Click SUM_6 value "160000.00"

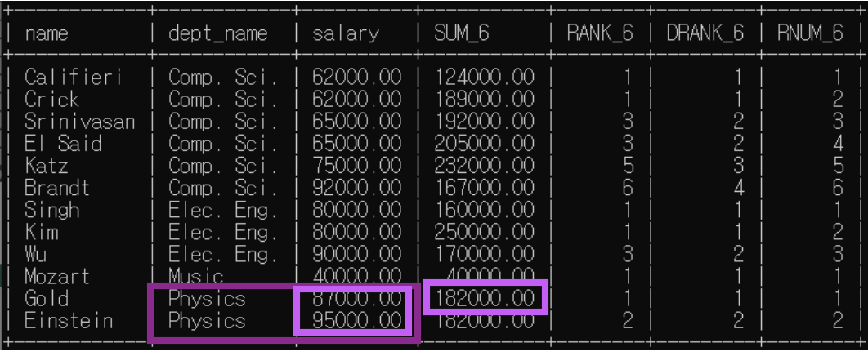pos(485,210)
